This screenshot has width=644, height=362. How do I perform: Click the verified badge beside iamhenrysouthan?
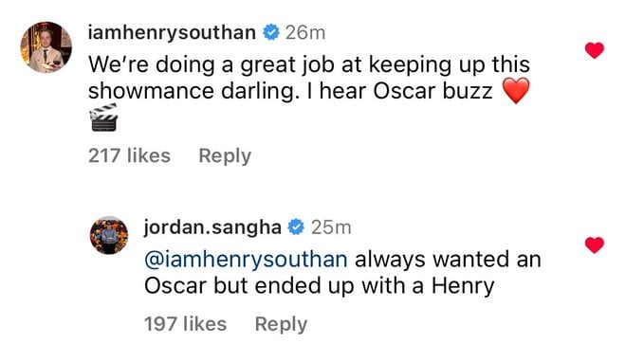271,32
